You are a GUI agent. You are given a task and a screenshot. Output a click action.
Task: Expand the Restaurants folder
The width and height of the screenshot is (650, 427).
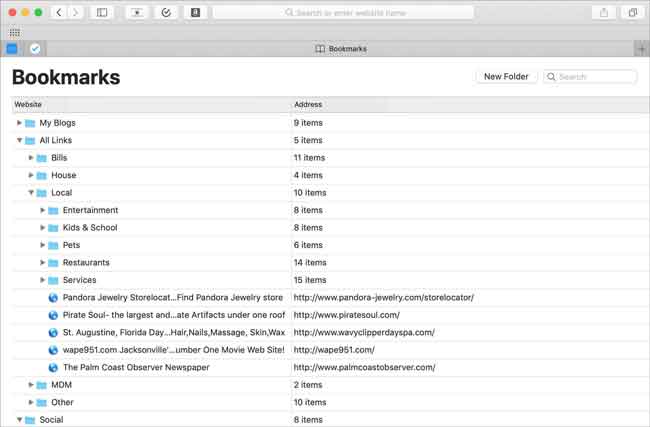(42, 262)
